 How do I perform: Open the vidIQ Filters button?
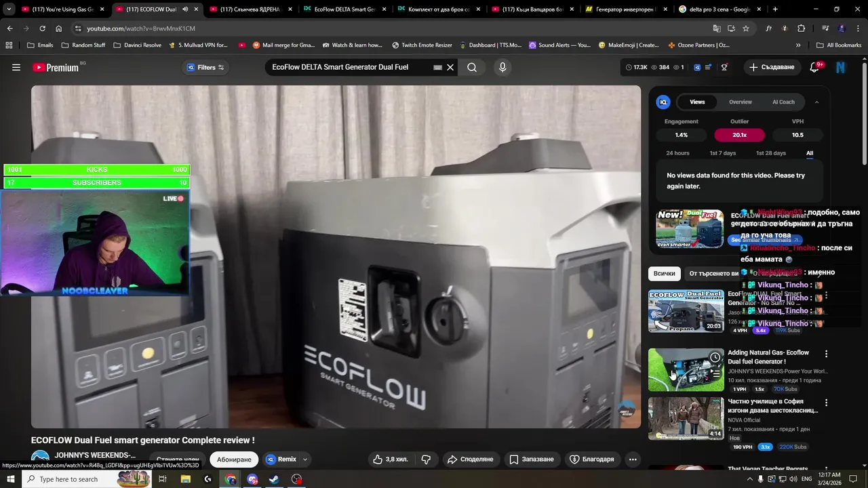point(206,67)
